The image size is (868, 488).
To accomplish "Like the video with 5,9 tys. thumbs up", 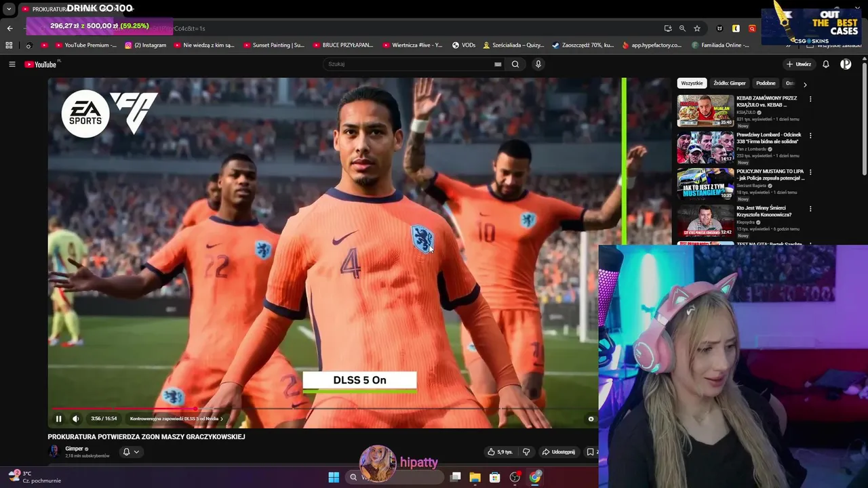I will (500, 452).
